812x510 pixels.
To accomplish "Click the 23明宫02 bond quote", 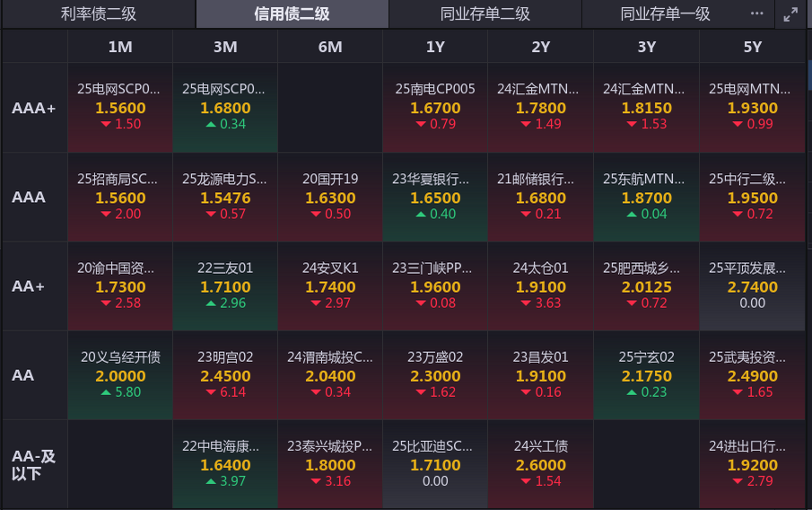I will (x=225, y=374).
